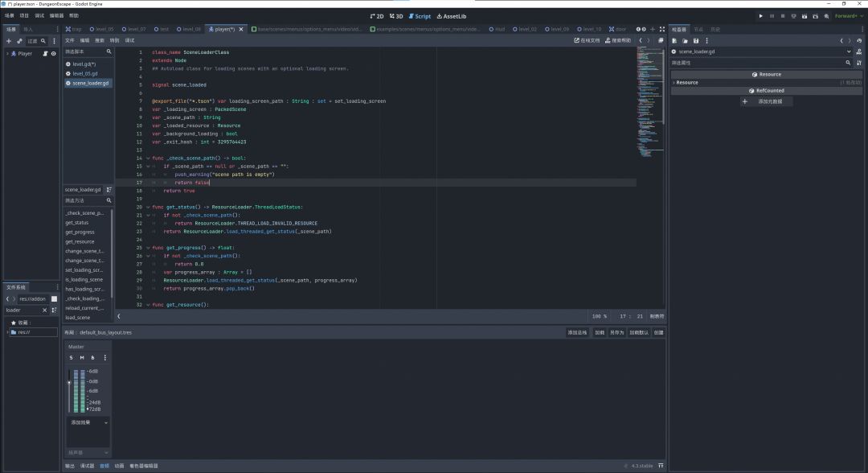Switch to 3D workspace

coord(396,16)
